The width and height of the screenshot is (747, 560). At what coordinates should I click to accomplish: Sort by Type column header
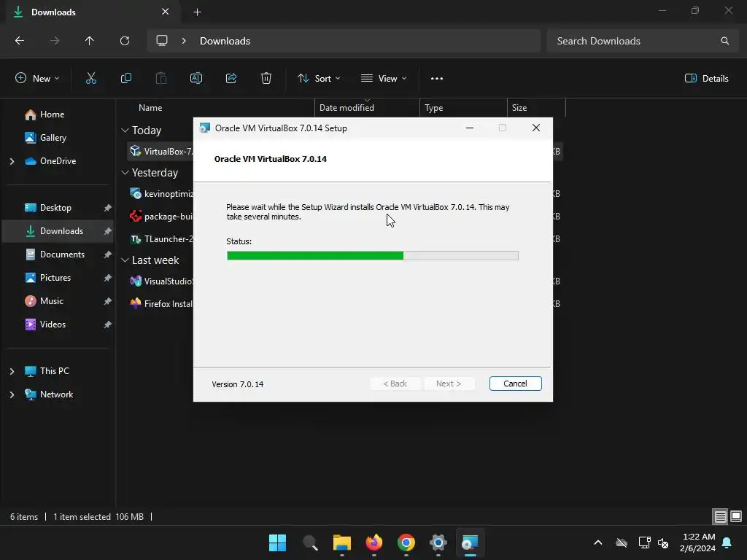click(x=433, y=108)
